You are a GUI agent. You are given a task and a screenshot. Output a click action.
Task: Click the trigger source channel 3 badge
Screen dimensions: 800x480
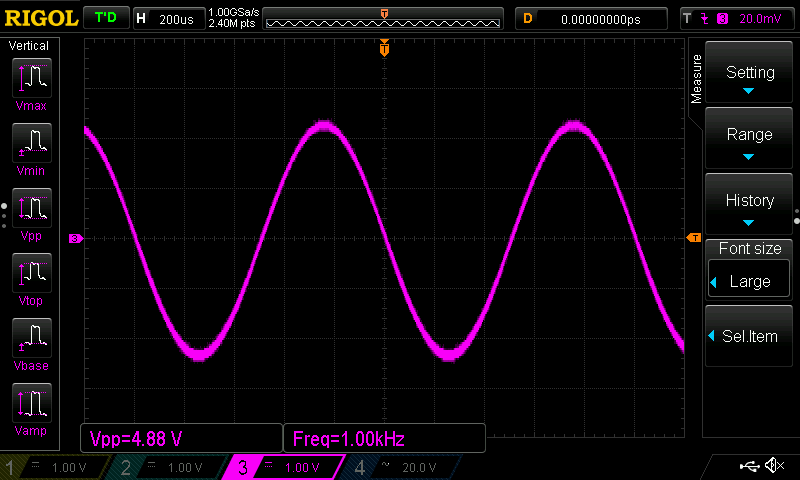click(x=722, y=19)
